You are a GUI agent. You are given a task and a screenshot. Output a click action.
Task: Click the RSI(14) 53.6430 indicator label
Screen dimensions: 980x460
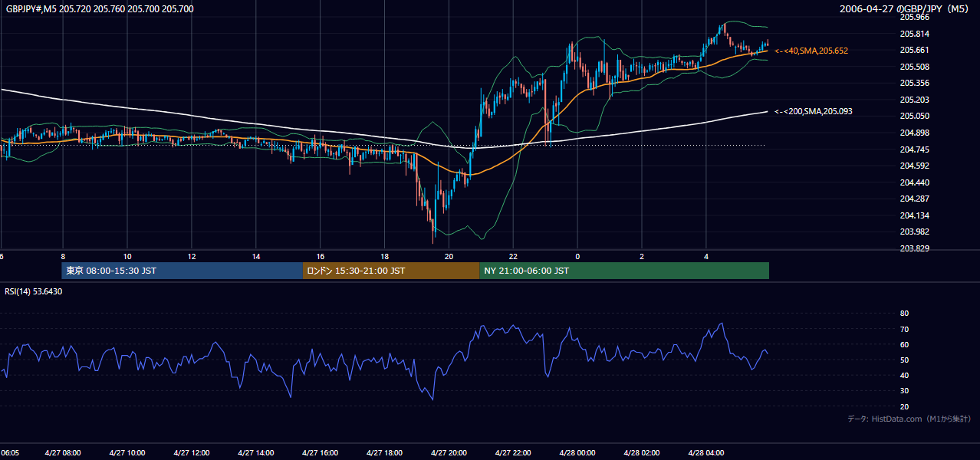(34, 291)
